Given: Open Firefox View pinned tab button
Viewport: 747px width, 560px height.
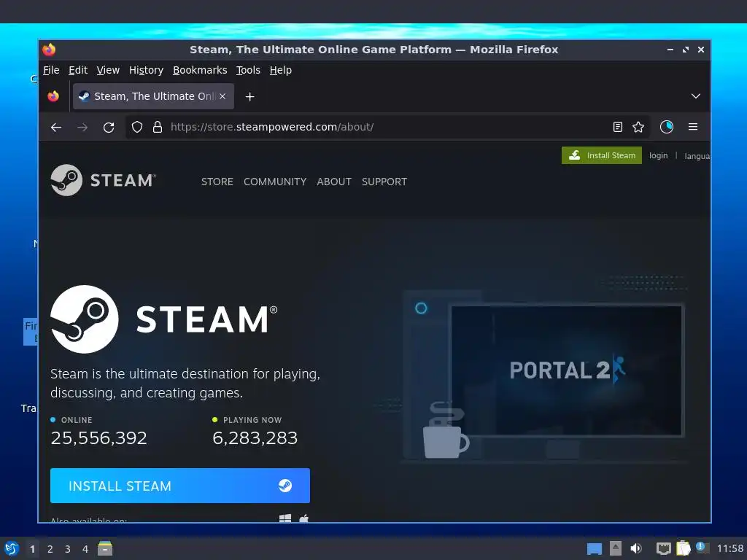Looking at the screenshot, I should pyautogui.click(x=53, y=96).
